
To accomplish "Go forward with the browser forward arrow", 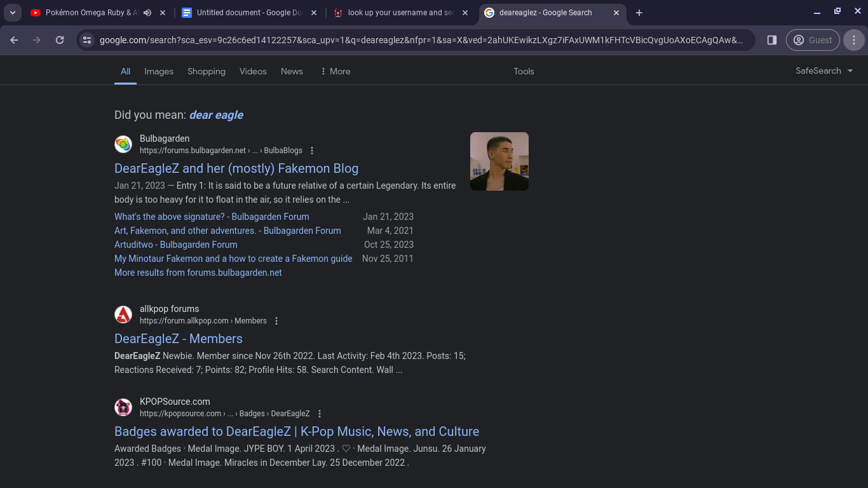I will click(37, 40).
